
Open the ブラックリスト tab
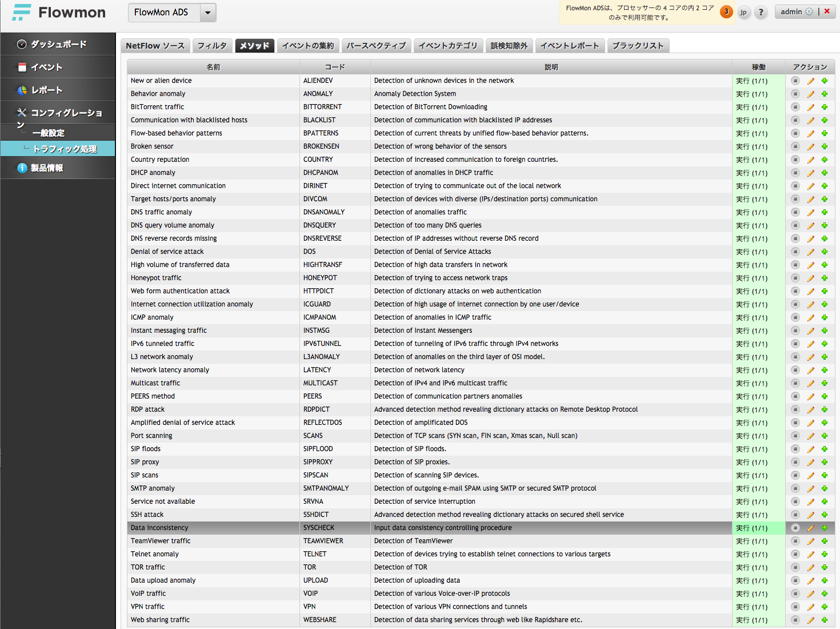638,46
